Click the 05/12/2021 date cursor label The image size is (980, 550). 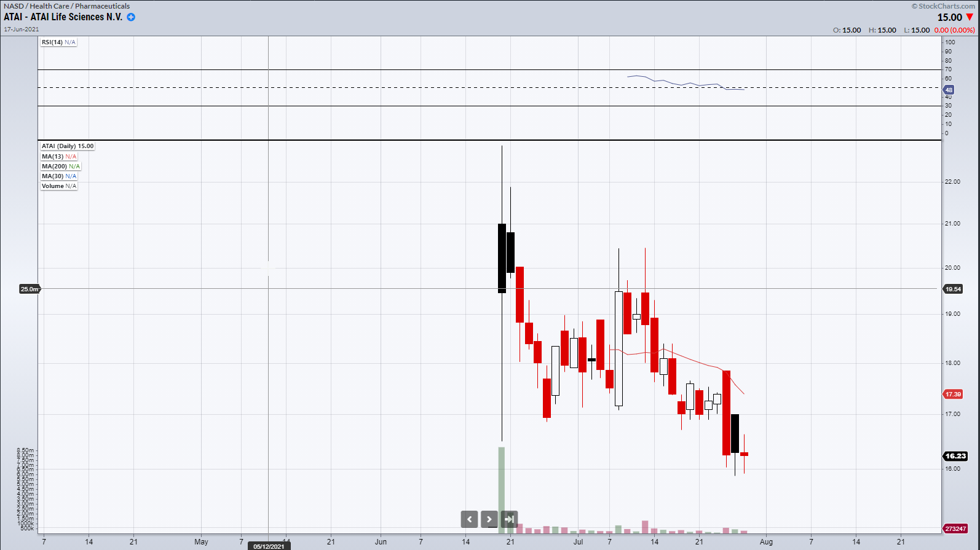[269, 546]
